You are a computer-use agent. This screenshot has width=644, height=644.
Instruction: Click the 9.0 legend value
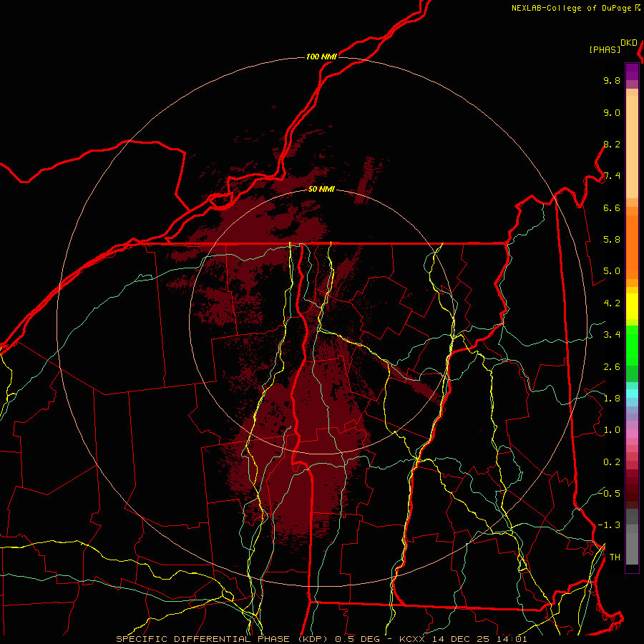pyautogui.click(x=612, y=112)
